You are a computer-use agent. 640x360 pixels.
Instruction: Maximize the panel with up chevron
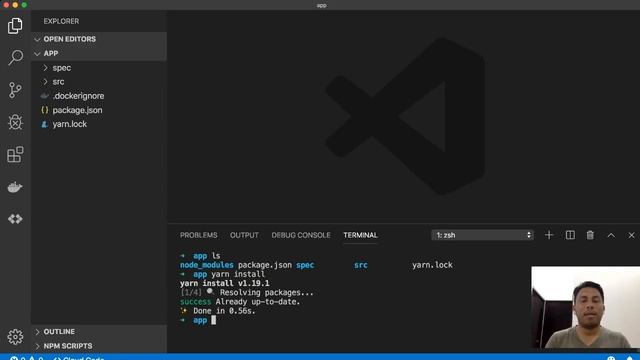click(611, 236)
